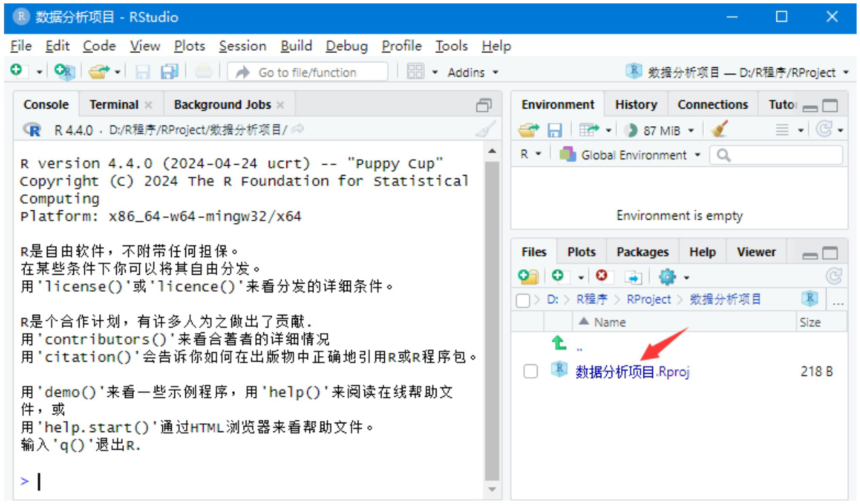
Task: Click the New Folder icon in Files pane
Action: [x=528, y=276]
